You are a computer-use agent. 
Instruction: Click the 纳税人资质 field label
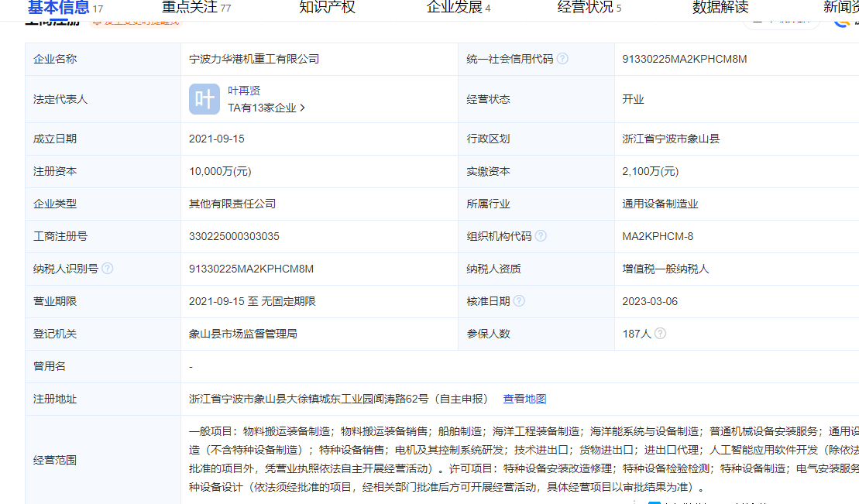(x=493, y=269)
